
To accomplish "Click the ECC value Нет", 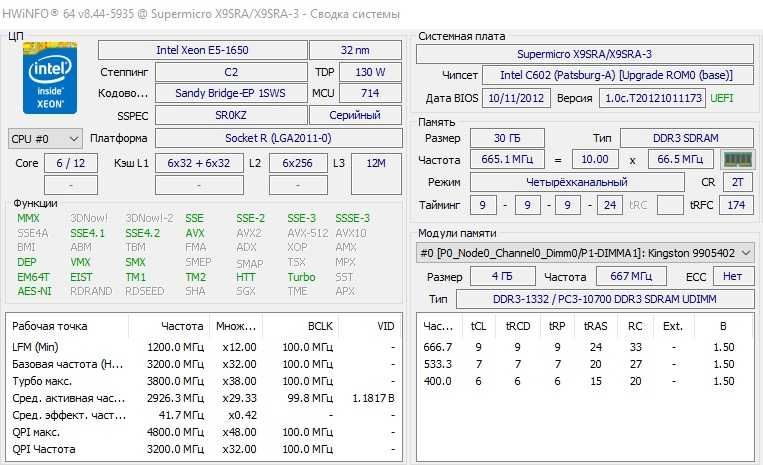I will (733, 277).
